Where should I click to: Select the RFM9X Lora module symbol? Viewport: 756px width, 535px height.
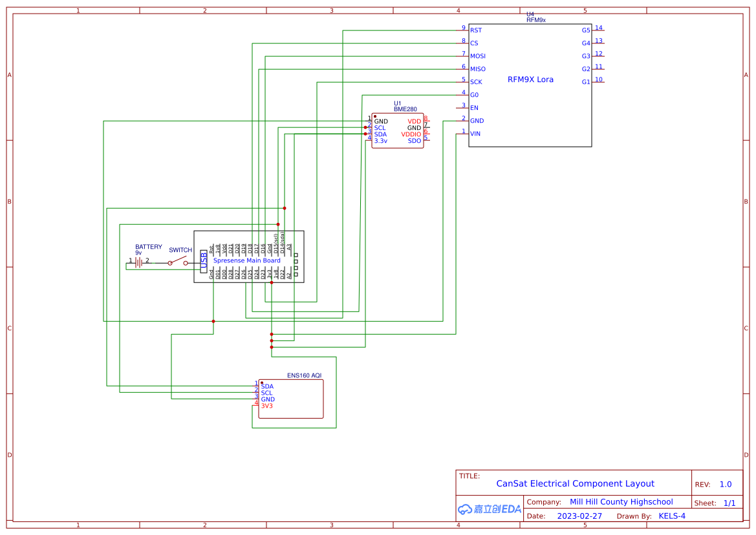(530, 79)
